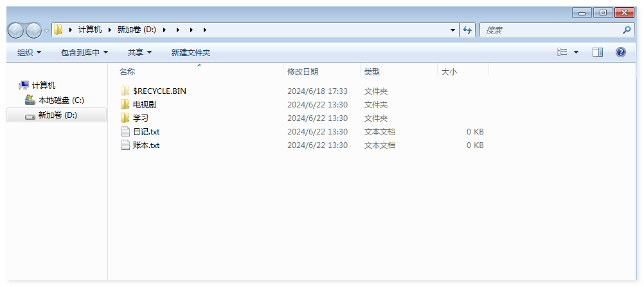Open the 组织 menu
This screenshot has width=644, height=287.
click(x=29, y=52)
